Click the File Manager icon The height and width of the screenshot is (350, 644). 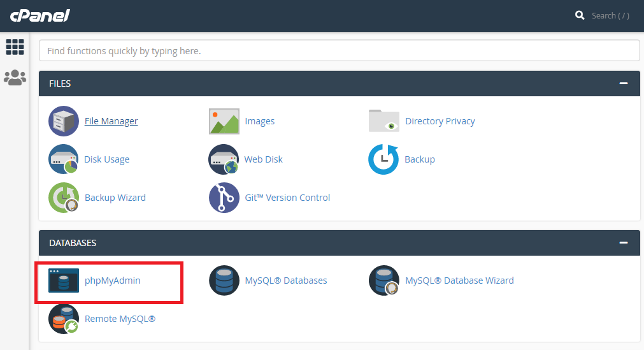tap(64, 121)
